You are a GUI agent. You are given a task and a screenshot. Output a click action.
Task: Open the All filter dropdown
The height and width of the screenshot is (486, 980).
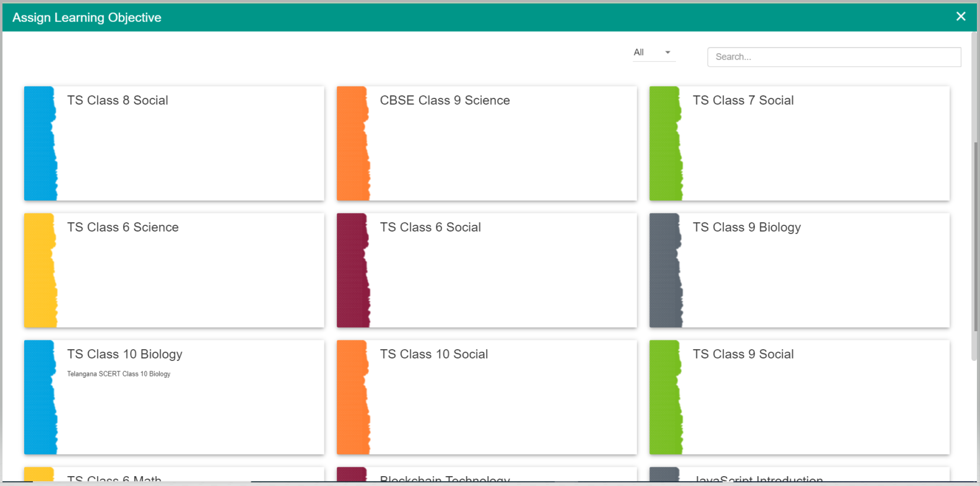point(653,53)
